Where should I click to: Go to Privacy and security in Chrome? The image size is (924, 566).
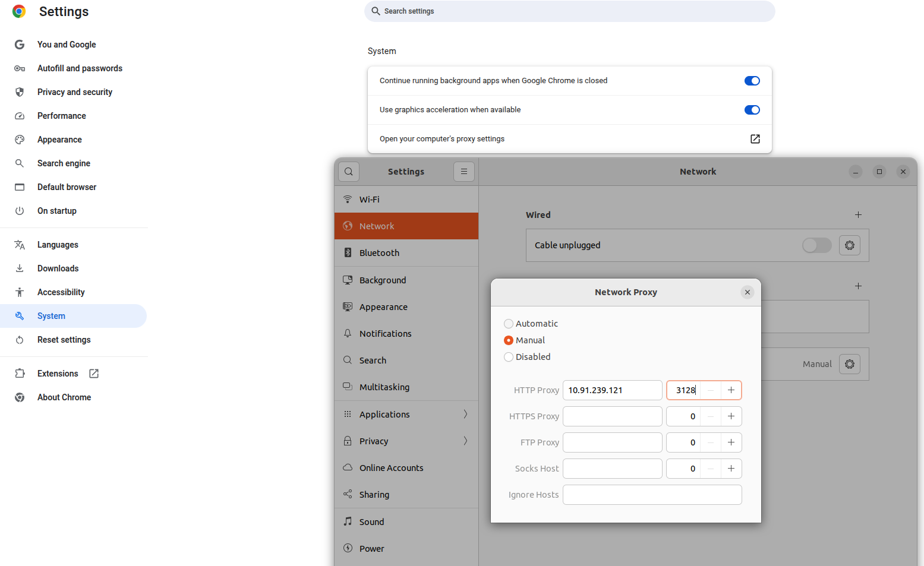pos(75,92)
